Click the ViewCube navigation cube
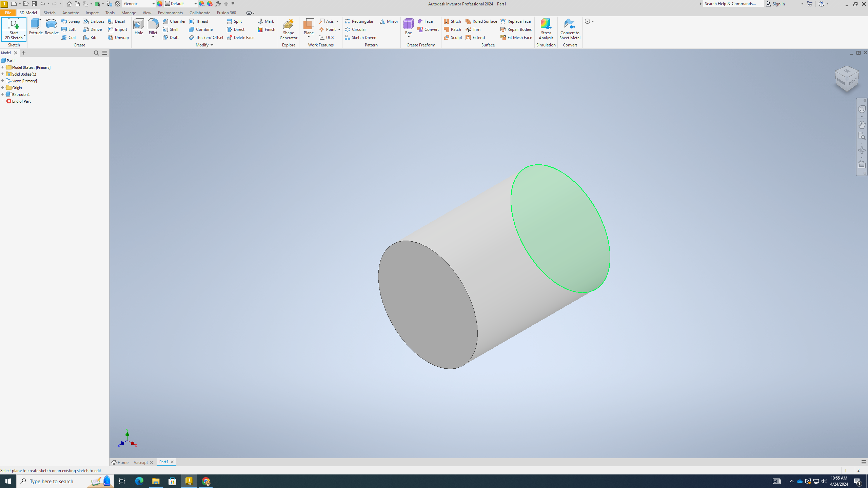Viewport: 868px width, 488px height. (x=847, y=79)
